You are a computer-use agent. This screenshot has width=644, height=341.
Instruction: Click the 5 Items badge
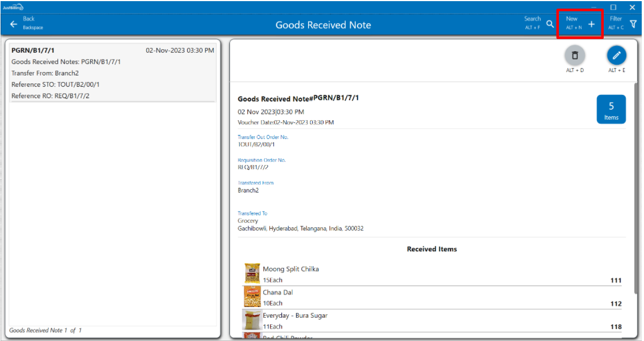coord(611,110)
